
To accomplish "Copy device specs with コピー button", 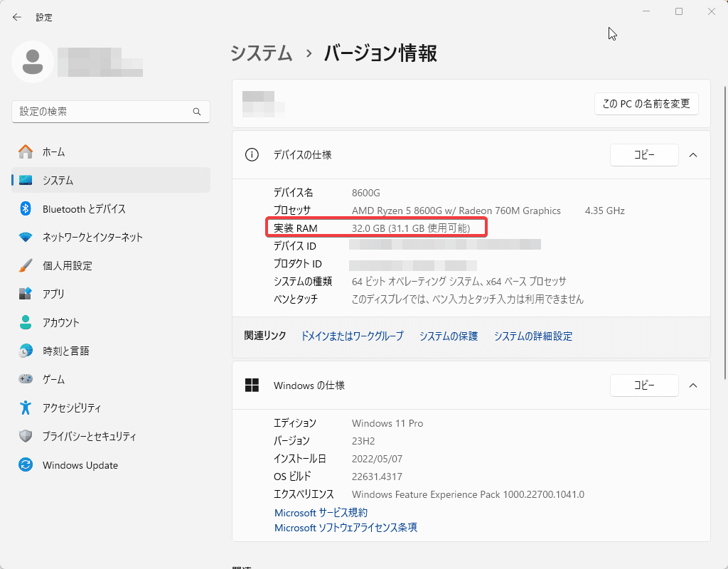I will point(644,154).
